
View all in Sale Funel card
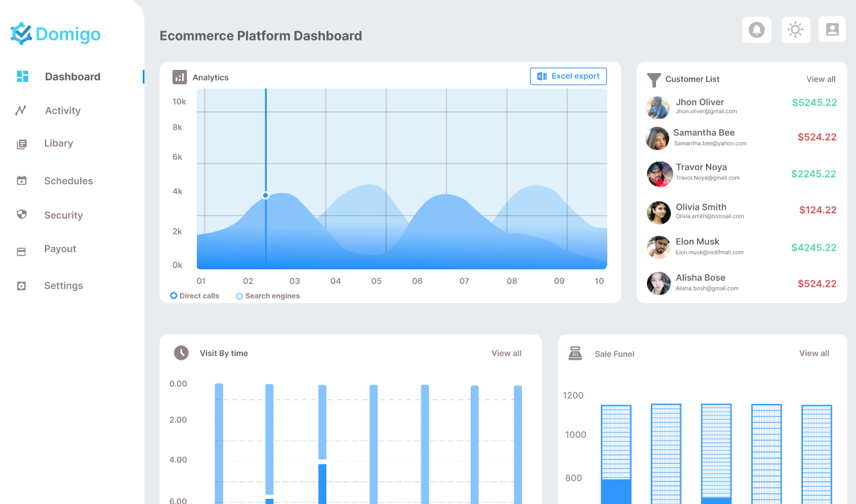(x=814, y=353)
